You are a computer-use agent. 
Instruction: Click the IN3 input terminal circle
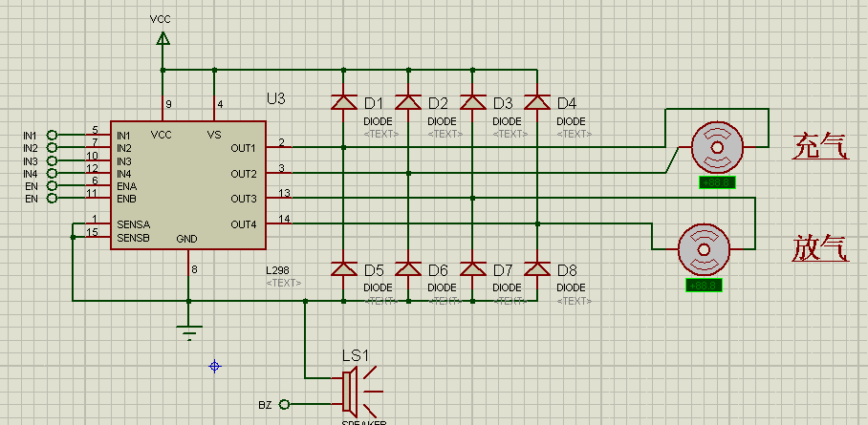[x=52, y=160]
